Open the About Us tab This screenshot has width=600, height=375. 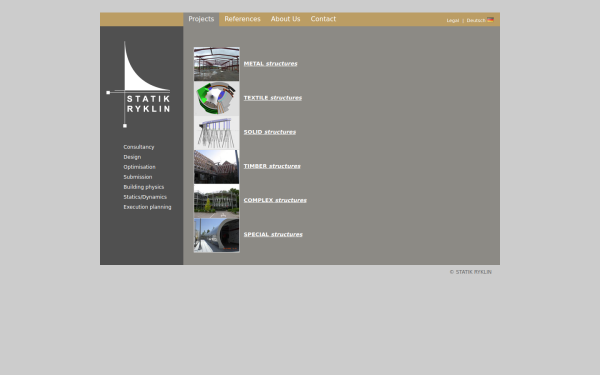coord(285,19)
